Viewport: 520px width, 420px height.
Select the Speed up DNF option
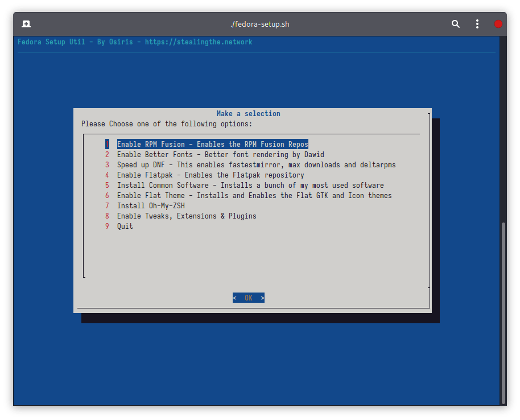pyautogui.click(x=257, y=164)
